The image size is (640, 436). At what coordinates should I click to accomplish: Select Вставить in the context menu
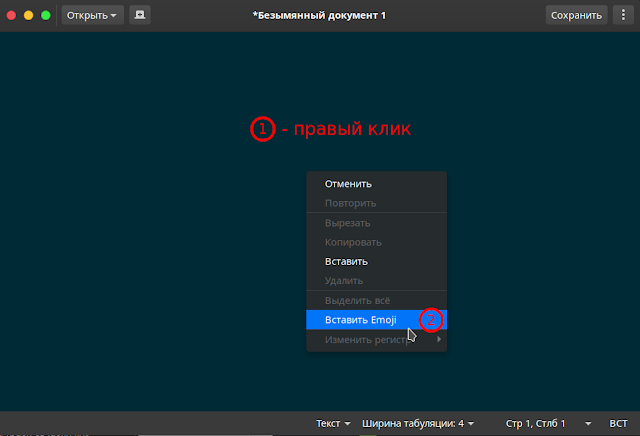[376, 261]
